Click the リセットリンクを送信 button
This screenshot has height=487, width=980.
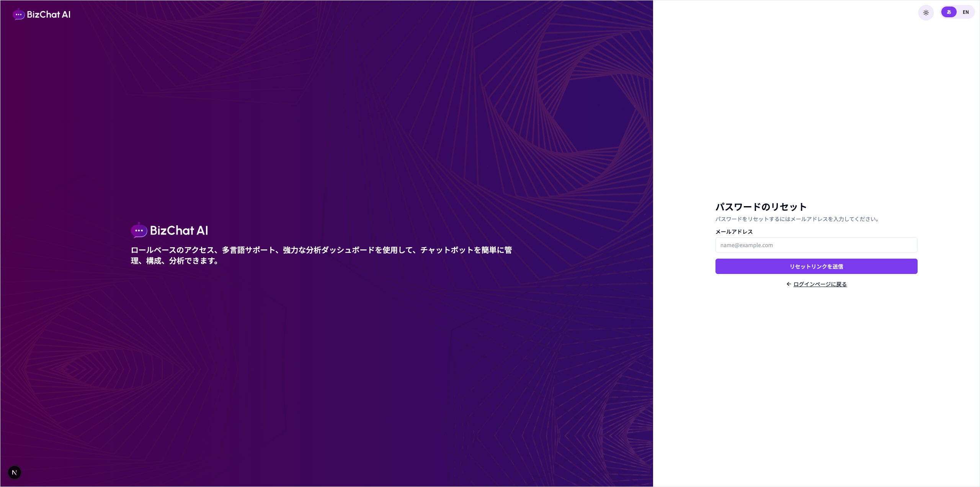pos(816,266)
